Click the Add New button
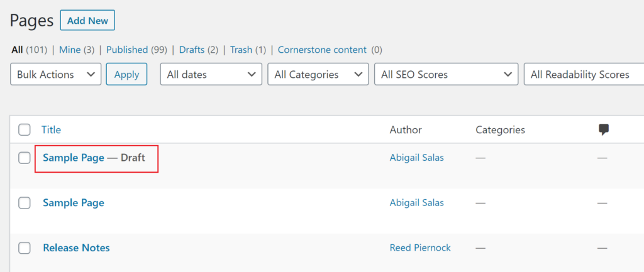The width and height of the screenshot is (644, 272). coord(87,21)
